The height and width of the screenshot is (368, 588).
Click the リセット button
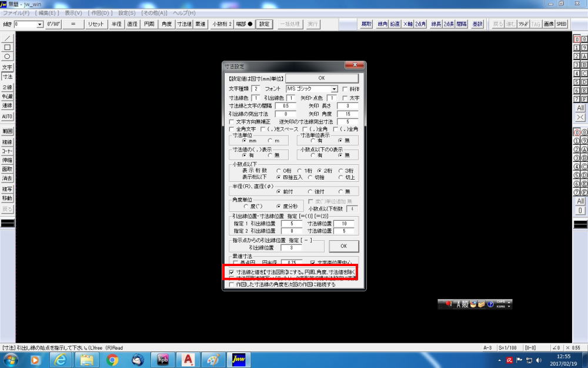[96, 24]
